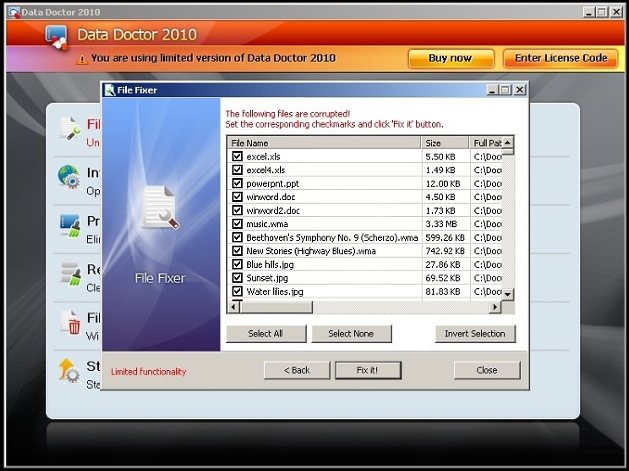Uncheck the excel.xls file checkbox
Screen dimensions: 629x471
point(237,157)
